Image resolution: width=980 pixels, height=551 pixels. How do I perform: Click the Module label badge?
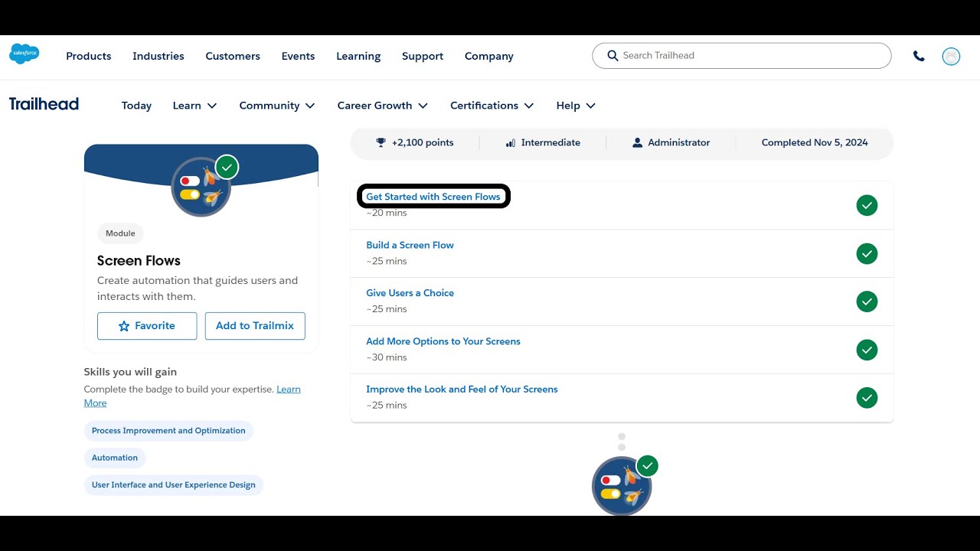click(x=120, y=233)
